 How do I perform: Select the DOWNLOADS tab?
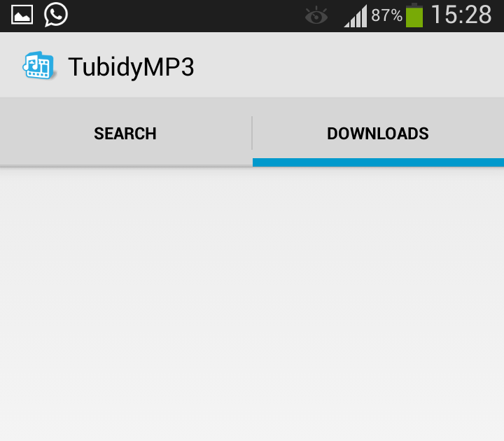[x=378, y=134]
